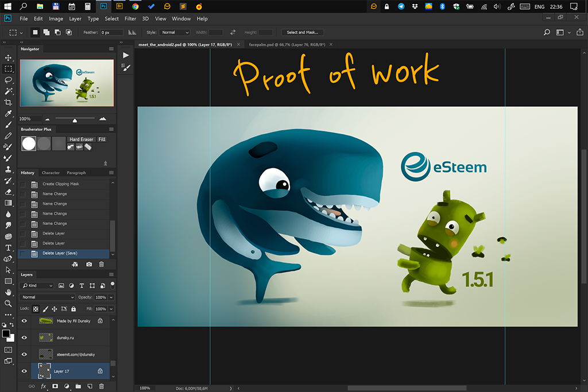Select the Delete Layer (Save) history state
Screen dimensions: 588x392
(64, 253)
